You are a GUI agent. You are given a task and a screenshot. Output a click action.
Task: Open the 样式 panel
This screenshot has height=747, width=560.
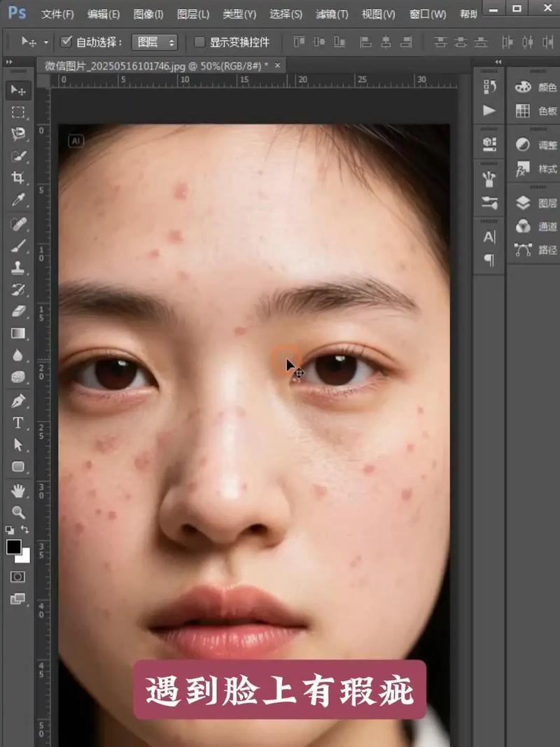pyautogui.click(x=535, y=169)
